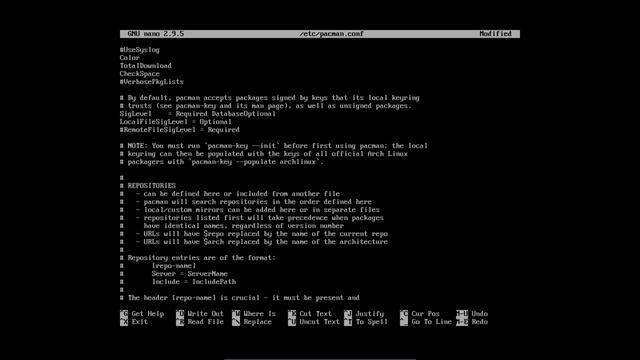Click the Where Is shortcut label
Screen dimensions: 640x360
(x=260, y=314)
